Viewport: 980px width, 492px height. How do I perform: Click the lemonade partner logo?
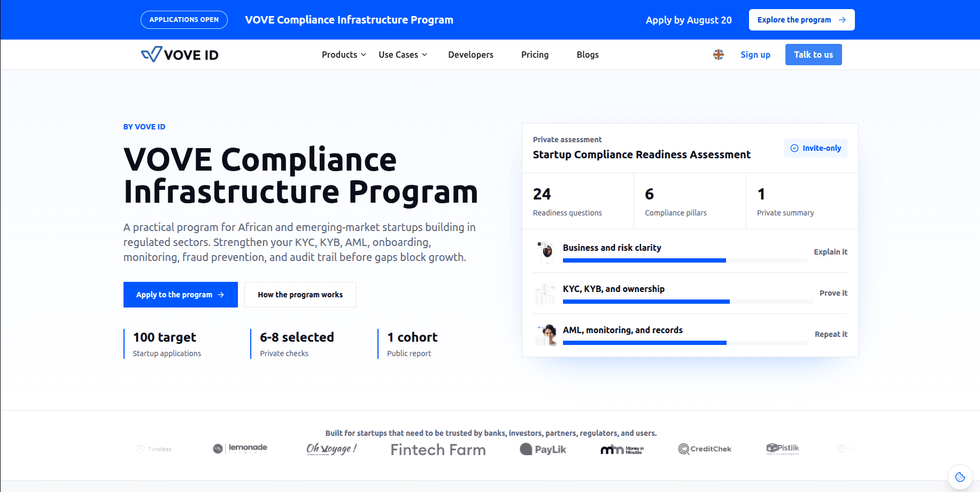pyautogui.click(x=240, y=448)
